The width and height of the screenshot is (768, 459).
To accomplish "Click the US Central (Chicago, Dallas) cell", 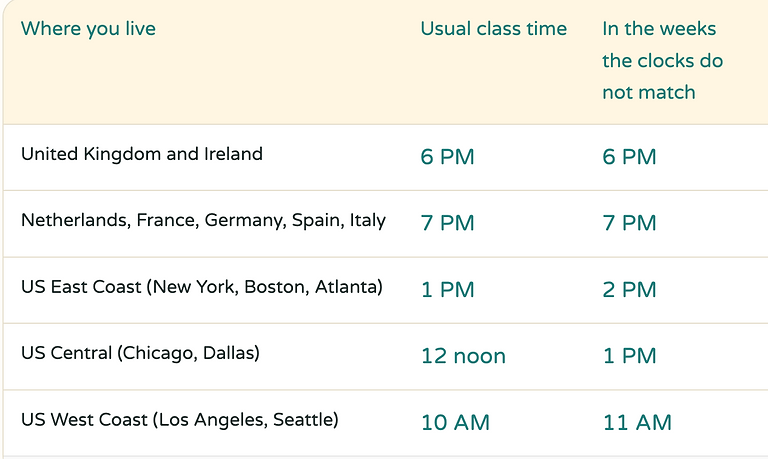I will 141,353.
